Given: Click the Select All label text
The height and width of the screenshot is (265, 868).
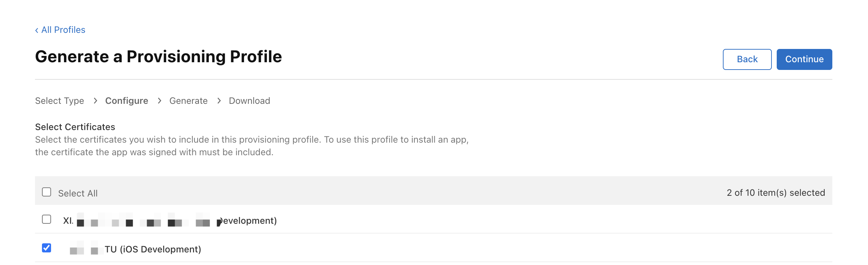Looking at the screenshot, I should [x=78, y=193].
